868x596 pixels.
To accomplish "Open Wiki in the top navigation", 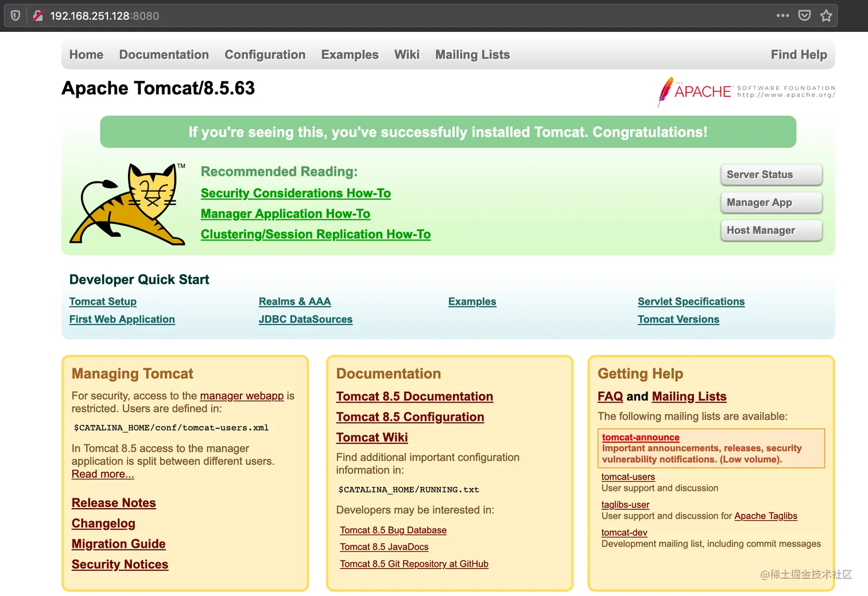I will click(x=406, y=55).
